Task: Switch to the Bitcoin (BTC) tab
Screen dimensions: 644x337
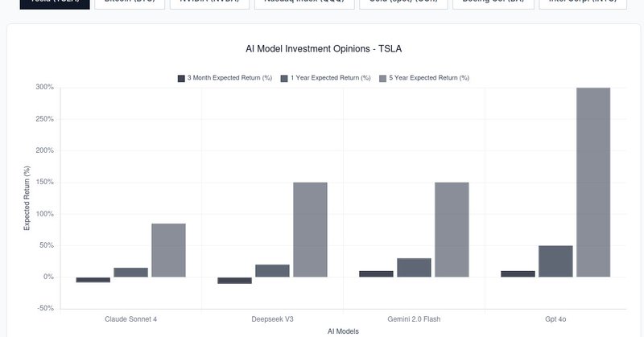Action: tap(130, 3)
